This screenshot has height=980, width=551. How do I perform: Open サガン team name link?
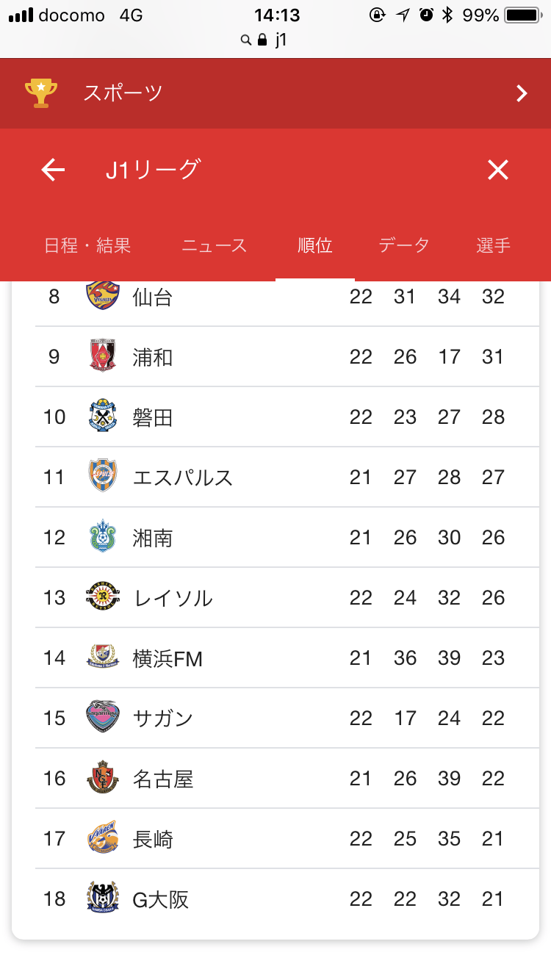click(x=163, y=718)
